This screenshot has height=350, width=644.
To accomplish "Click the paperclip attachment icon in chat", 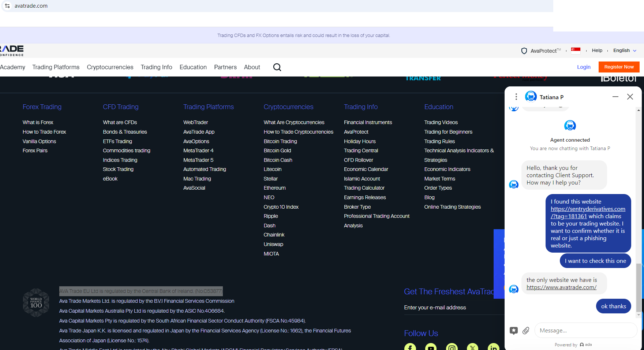I will [x=526, y=331].
